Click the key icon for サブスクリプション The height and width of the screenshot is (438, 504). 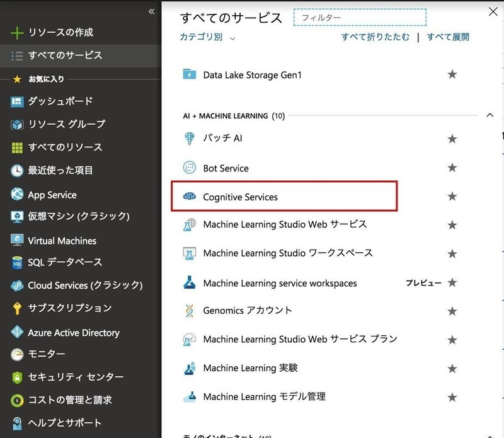tap(17, 308)
